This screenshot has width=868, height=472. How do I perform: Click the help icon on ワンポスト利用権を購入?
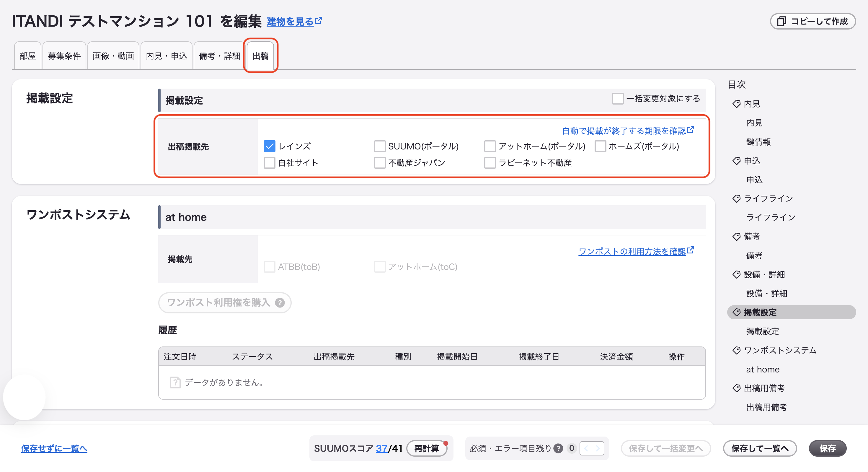tap(280, 303)
